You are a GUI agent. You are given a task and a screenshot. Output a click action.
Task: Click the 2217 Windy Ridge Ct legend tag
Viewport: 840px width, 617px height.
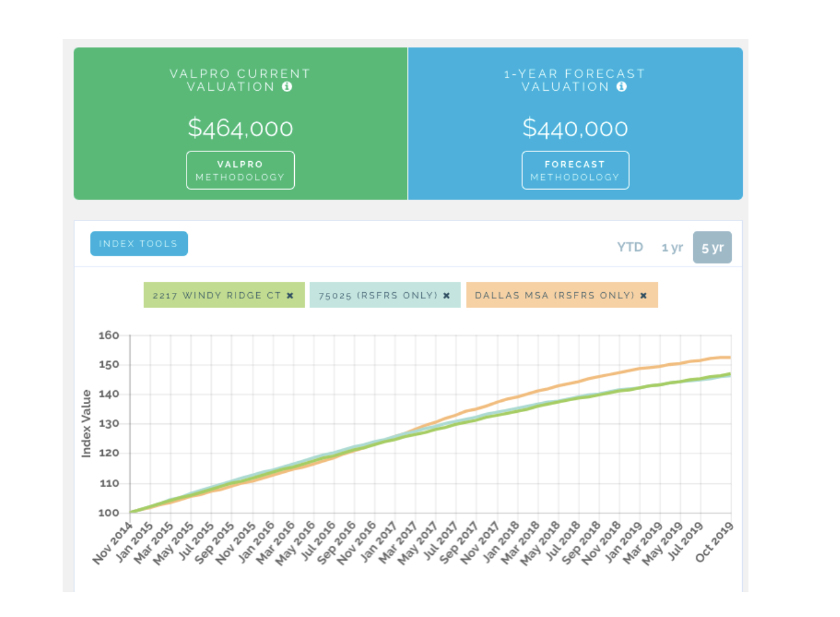point(217,295)
